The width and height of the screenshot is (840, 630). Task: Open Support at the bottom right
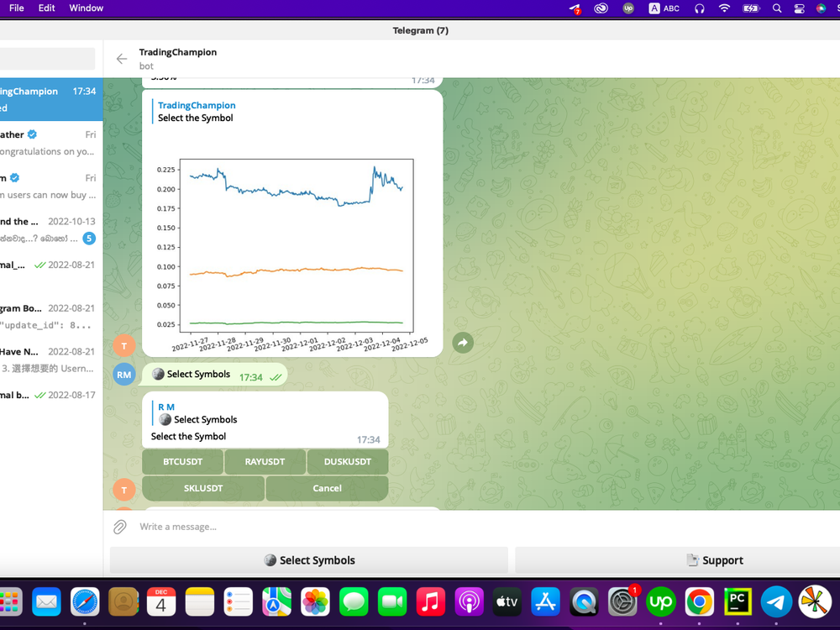click(715, 559)
